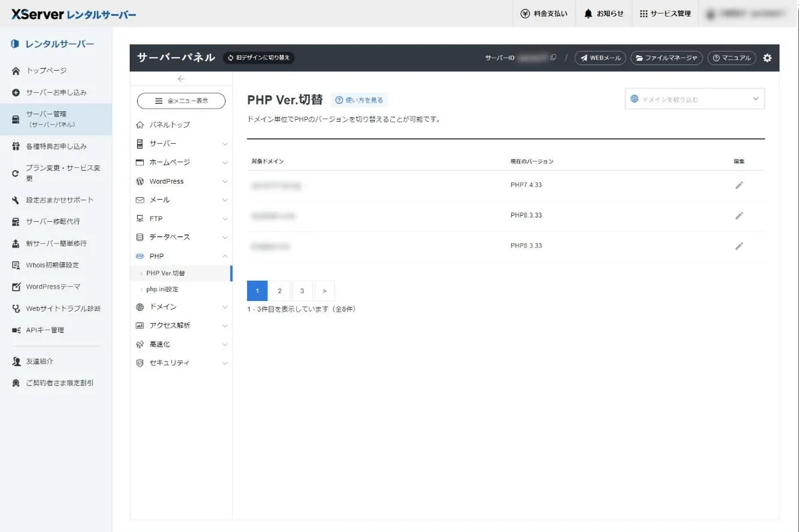Open プラン変更・サービス変更 in sidebar
Screen dimensions: 799x532
coord(56,173)
